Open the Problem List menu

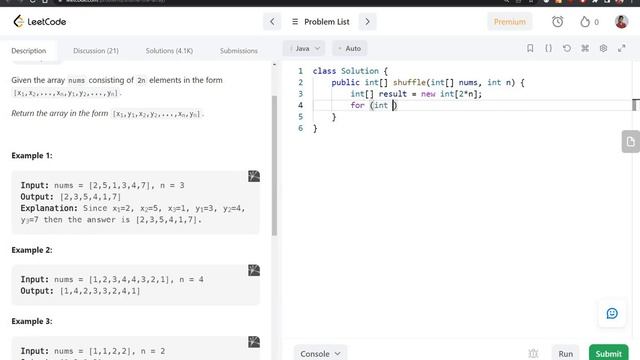(321, 22)
